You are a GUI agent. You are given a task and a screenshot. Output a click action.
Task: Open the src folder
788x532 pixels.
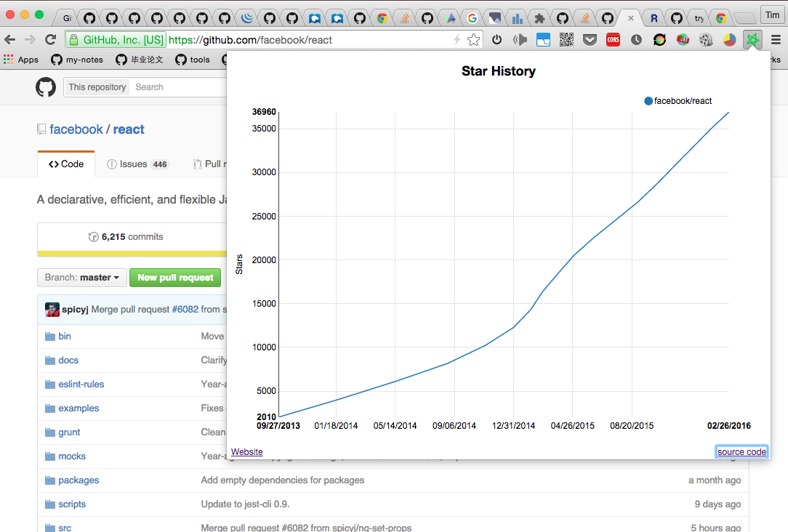pos(64,528)
